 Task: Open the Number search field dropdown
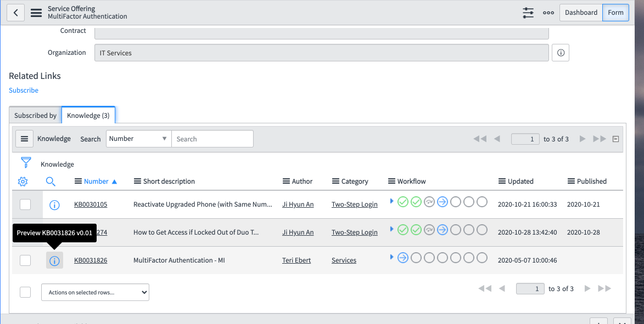(x=138, y=138)
